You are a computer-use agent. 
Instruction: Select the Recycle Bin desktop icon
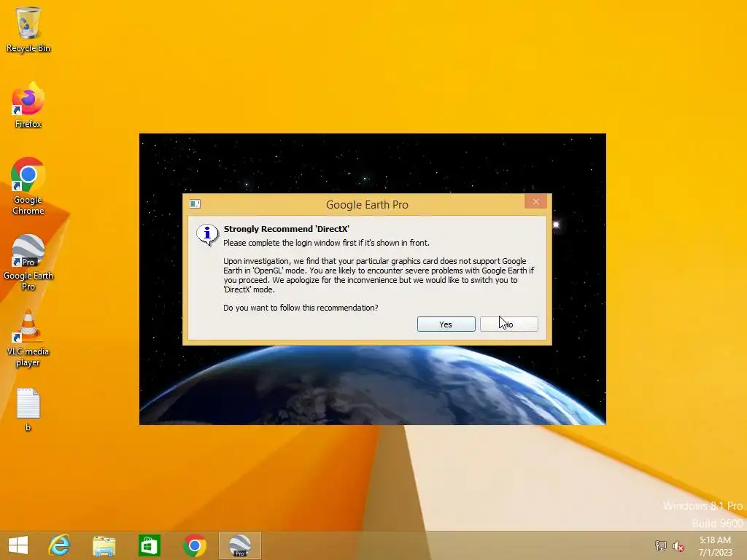pyautogui.click(x=28, y=29)
